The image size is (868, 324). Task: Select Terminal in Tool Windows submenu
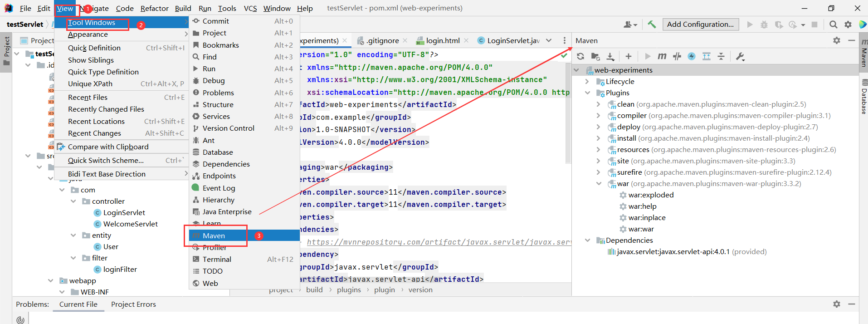(x=244, y=259)
